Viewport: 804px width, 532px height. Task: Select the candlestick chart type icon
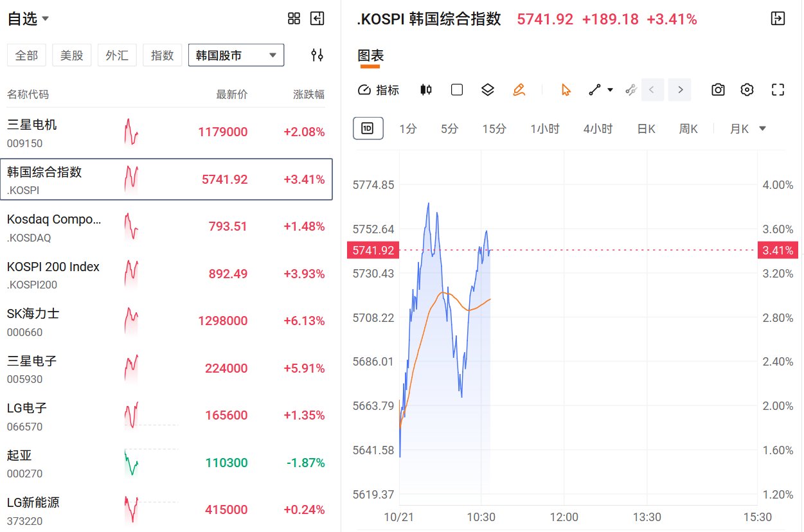[425, 90]
